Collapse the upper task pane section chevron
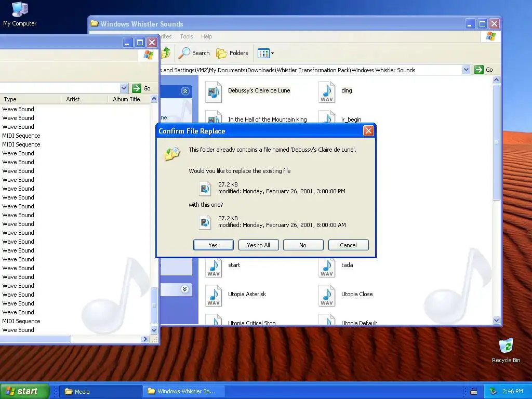Screen dimensions: 532x399 [185, 91]
